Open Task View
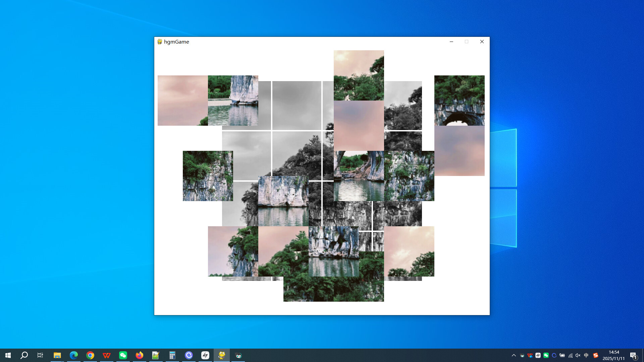The image size is (644, 362). click(40, 355)
